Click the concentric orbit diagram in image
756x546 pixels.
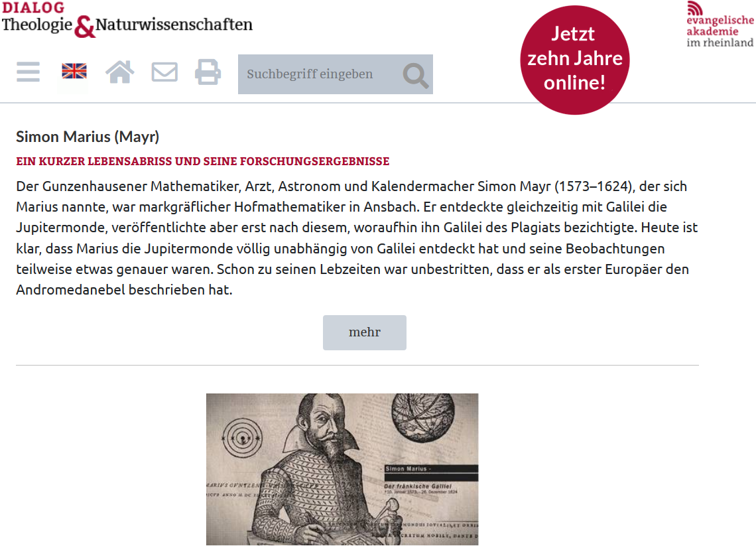(243, 438)
